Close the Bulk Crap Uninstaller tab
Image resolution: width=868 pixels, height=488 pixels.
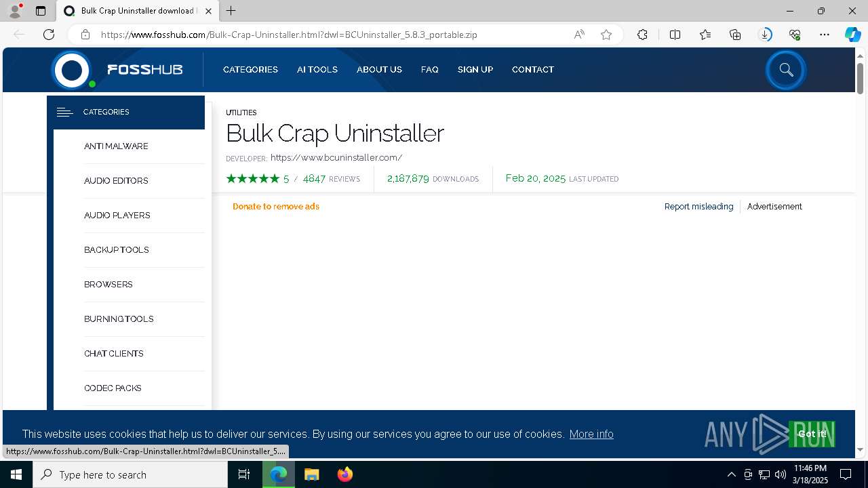210,11
